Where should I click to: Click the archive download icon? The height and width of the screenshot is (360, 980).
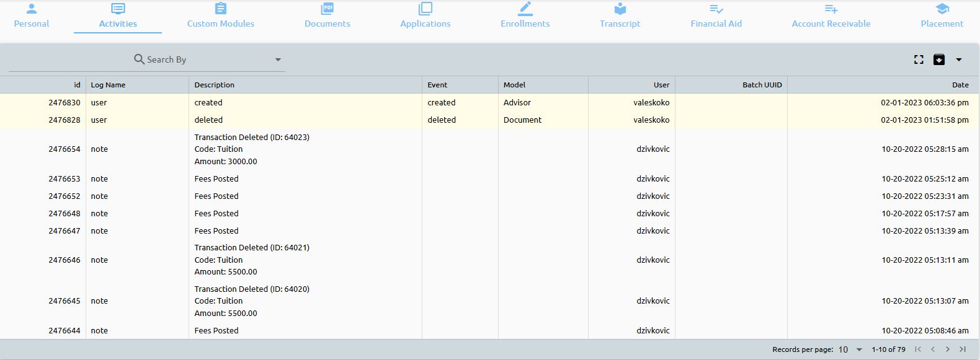[x=939, y=59]
